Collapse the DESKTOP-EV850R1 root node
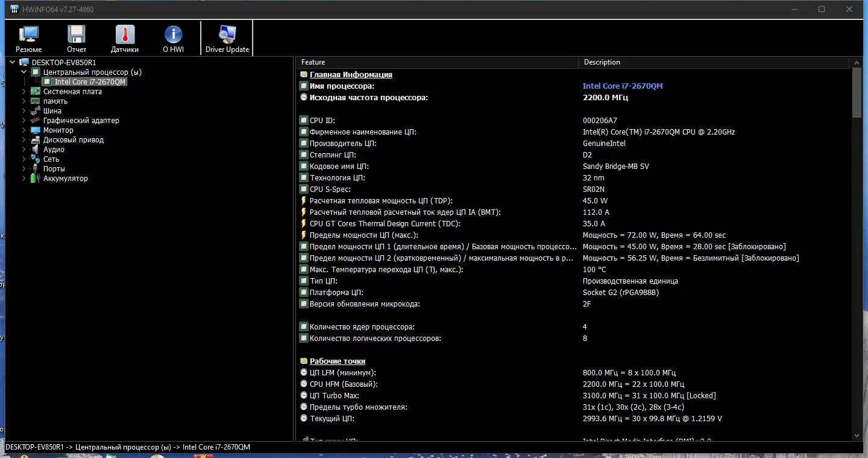The height and width of the screenshot is (458, 868). pyautogui.click(x=13, y=62)
